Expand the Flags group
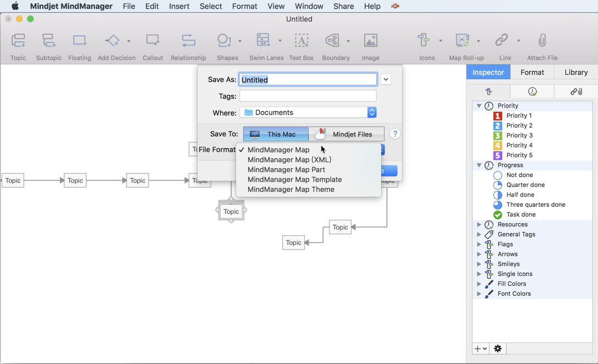The image size is (598, 364). click(479, 244)
